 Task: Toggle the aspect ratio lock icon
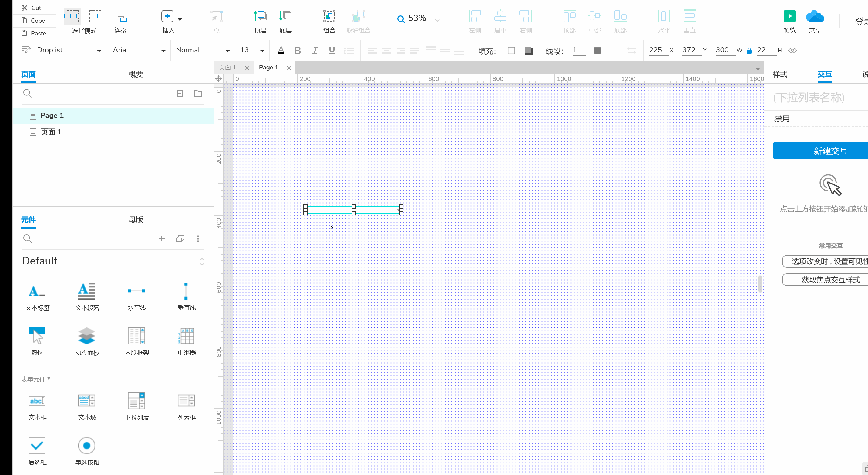749,51
